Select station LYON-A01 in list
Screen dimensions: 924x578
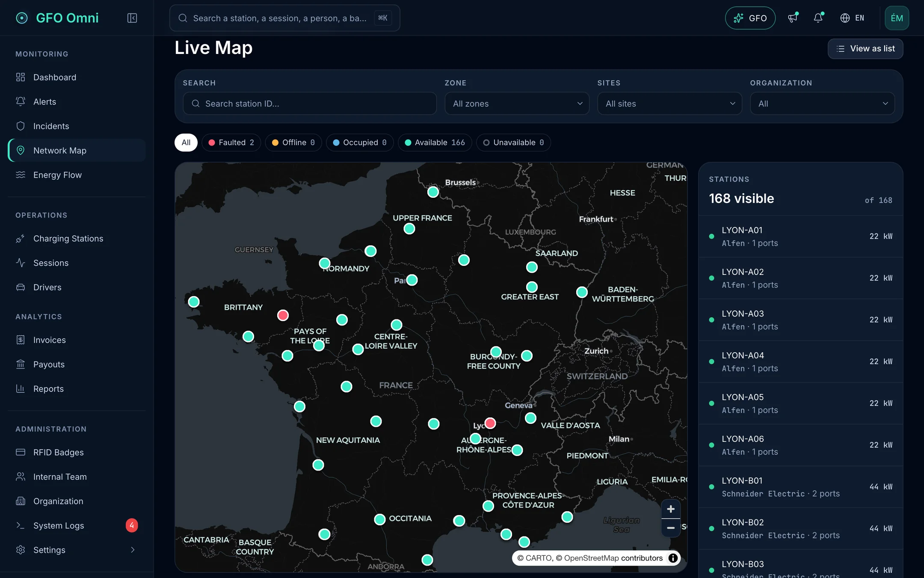pyautogui.click(x=801, y=236)
